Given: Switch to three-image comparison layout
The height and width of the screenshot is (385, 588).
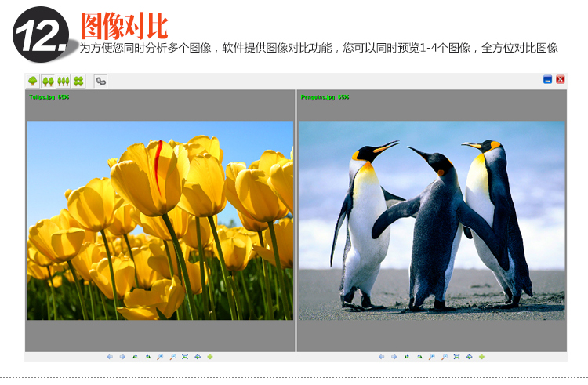Looking at the screenshot, I should click(64, 81).
